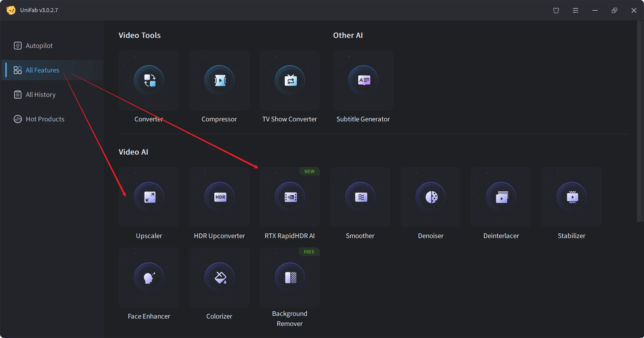Select the Smoother tool icon
This screenshot has width=644, height=338.
360,197
